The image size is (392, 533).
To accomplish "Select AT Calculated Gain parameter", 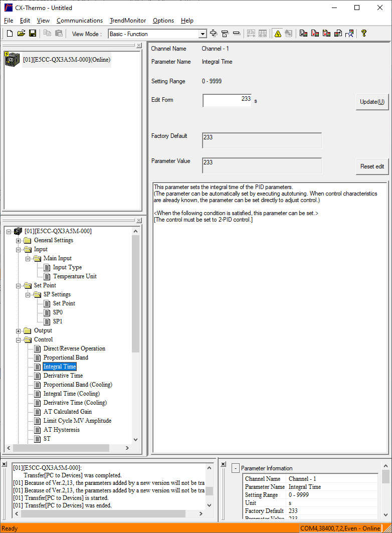I will [x=68, y=412].
